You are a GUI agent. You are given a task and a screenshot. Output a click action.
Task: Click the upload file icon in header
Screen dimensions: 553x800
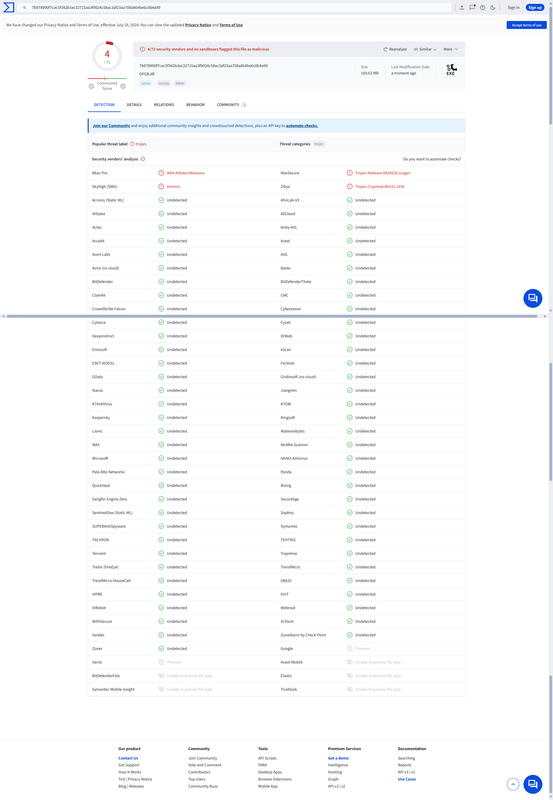tap(462, 8)
